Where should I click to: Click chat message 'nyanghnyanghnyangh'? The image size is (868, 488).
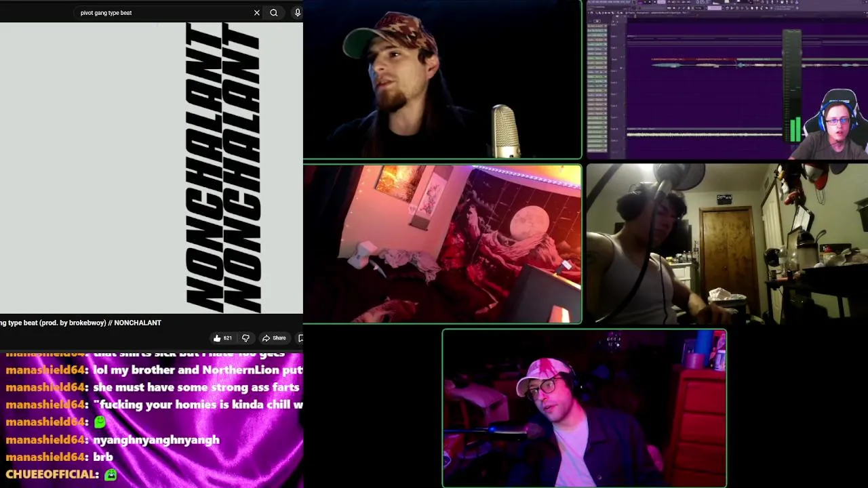click(156, 440)
